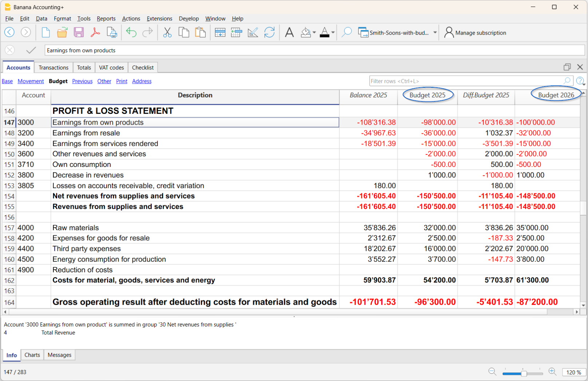The height and width of the screenshot is (381, 588).
Task: Click the horizontal scrollbar under the table
Action: coord(278,312)
